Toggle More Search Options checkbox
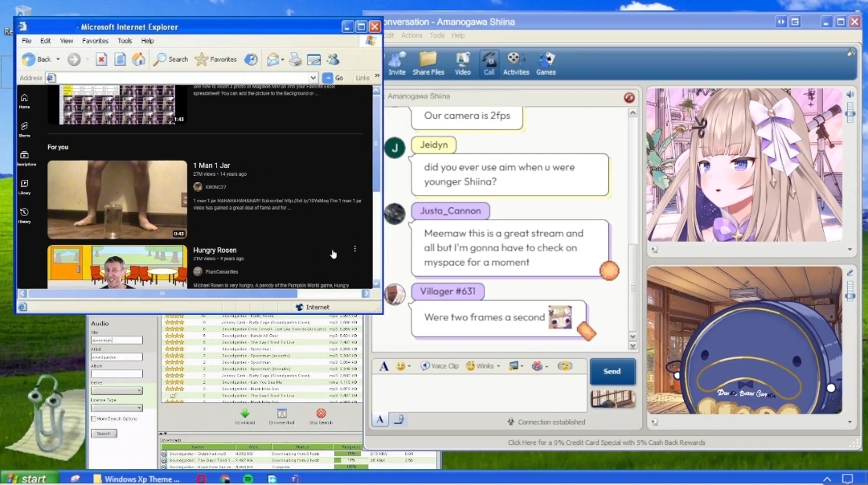Screen dimensions: 868x485 click(x=93, y=418)
